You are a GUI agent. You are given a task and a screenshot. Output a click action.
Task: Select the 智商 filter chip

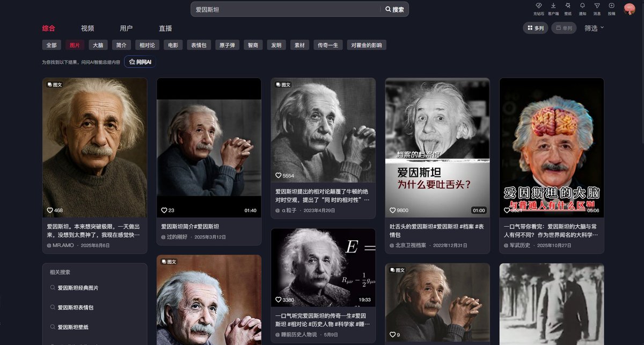click(x=253, y=45)
